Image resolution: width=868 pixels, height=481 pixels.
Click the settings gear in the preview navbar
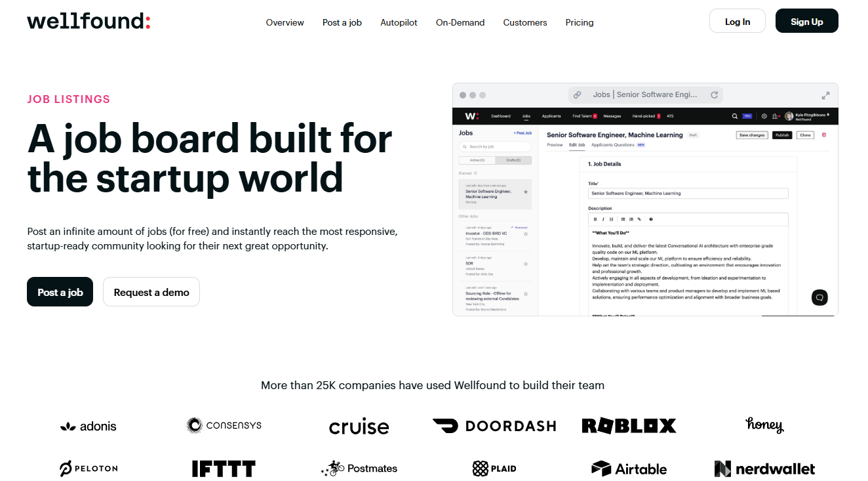764,116
